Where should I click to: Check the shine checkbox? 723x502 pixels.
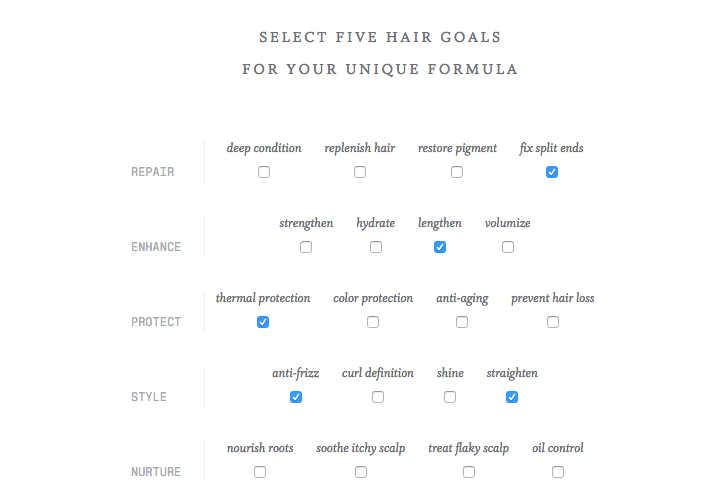[450, 397]
